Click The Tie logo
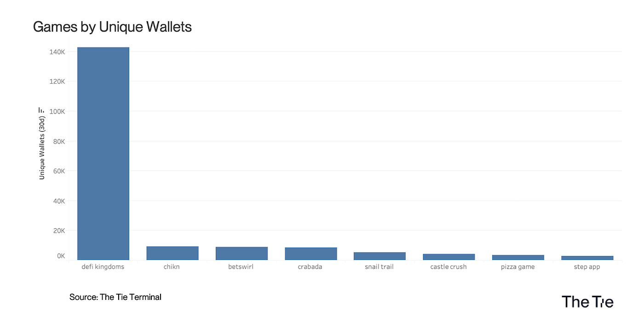The height and width of the screenshot is (322, 644). pyautogui.click(x=587, y=302)
